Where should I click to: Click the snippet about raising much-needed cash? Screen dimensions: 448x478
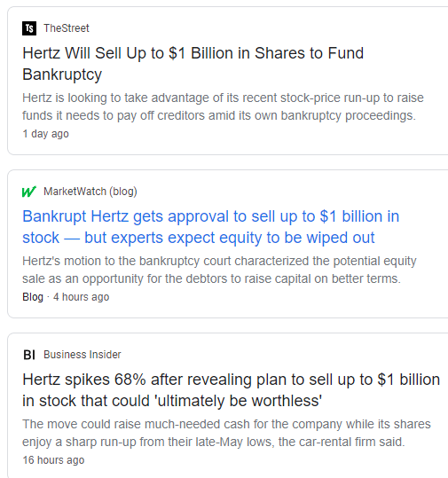tap(226, 433)
